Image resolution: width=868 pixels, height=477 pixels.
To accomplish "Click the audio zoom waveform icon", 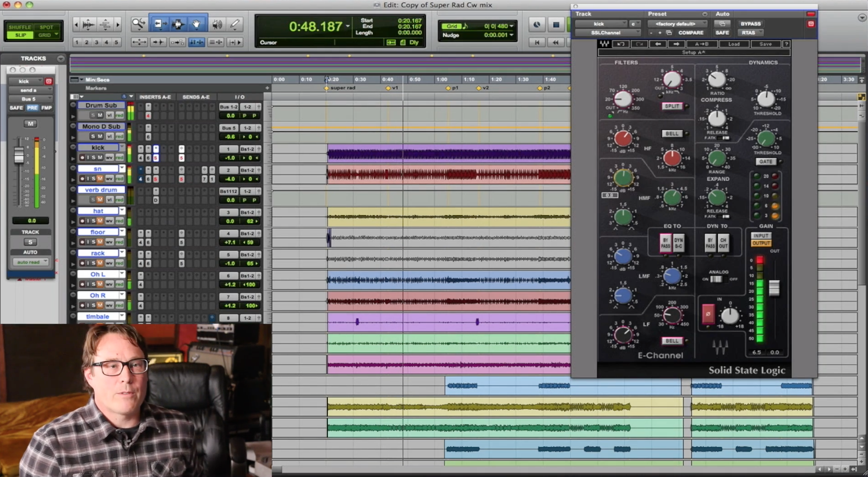I will pyautogui.click(x=89, y=24).
